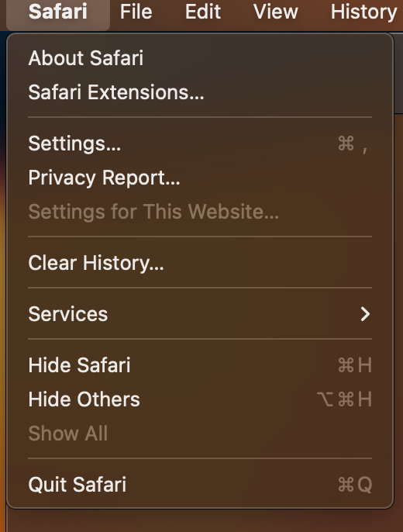
Task: Choose Safari Extensions… menu entry
Action: (200, 92)
